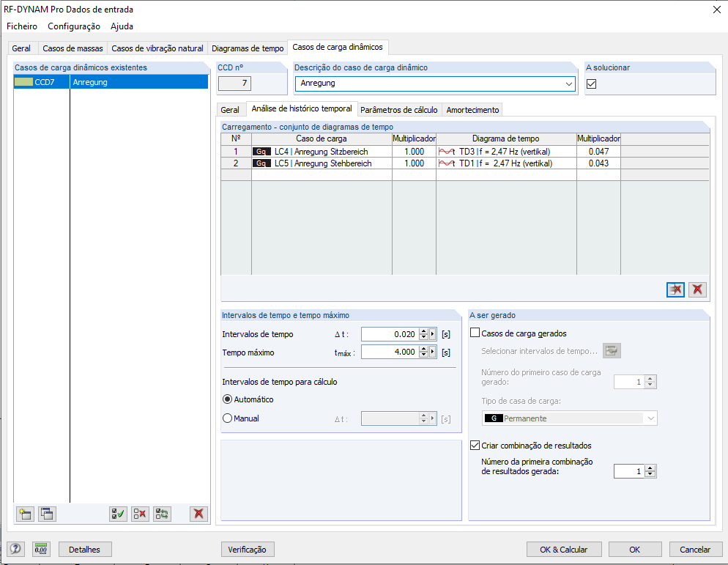Decrement first result combination number
This screenshot has height=565, width=728.
point(650,474)
